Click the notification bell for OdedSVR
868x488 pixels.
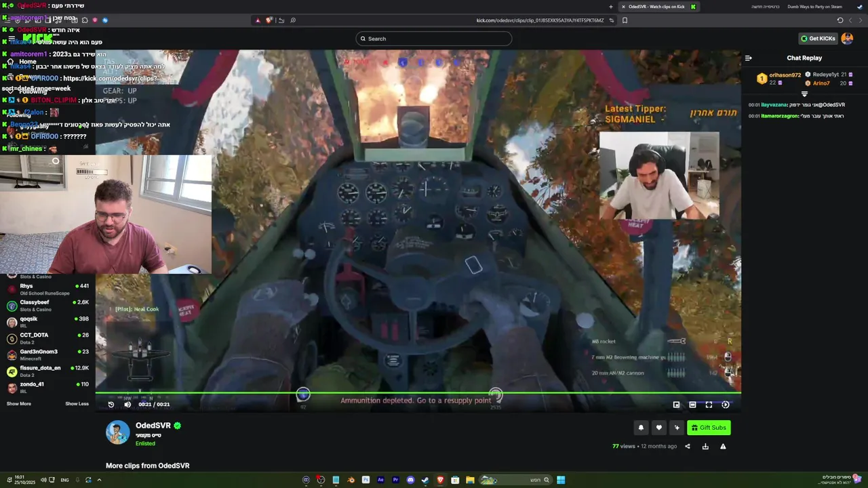[641, 428]
